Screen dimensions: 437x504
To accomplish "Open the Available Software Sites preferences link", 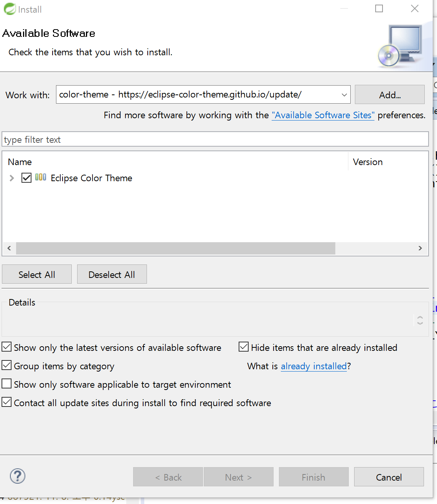I will (323, 115).
